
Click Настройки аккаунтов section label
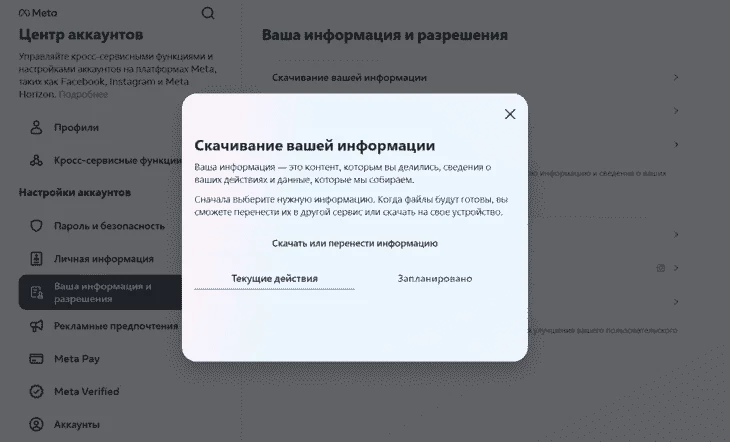(74, 192)
